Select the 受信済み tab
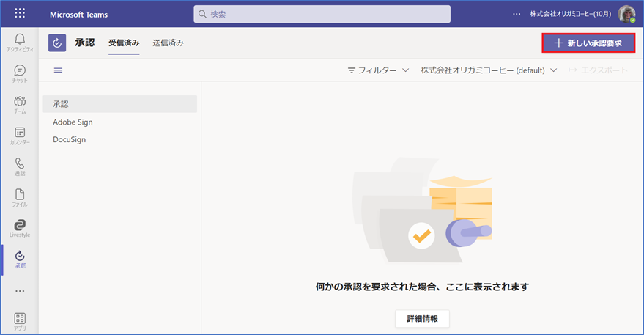The image size is (644, 335). click(x=124, y=43)
